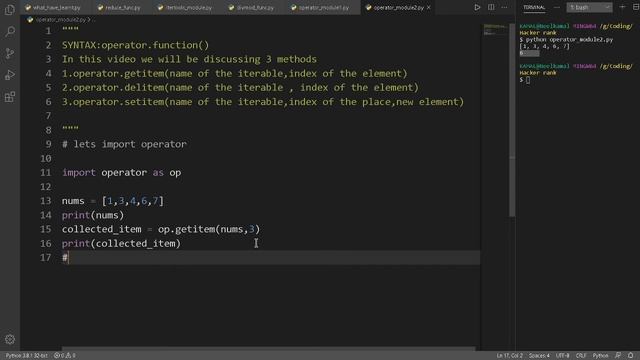Click the 'SYNTAX:operator.function()' line
Screen dimensions: 640x360
(x=136, y=45)
